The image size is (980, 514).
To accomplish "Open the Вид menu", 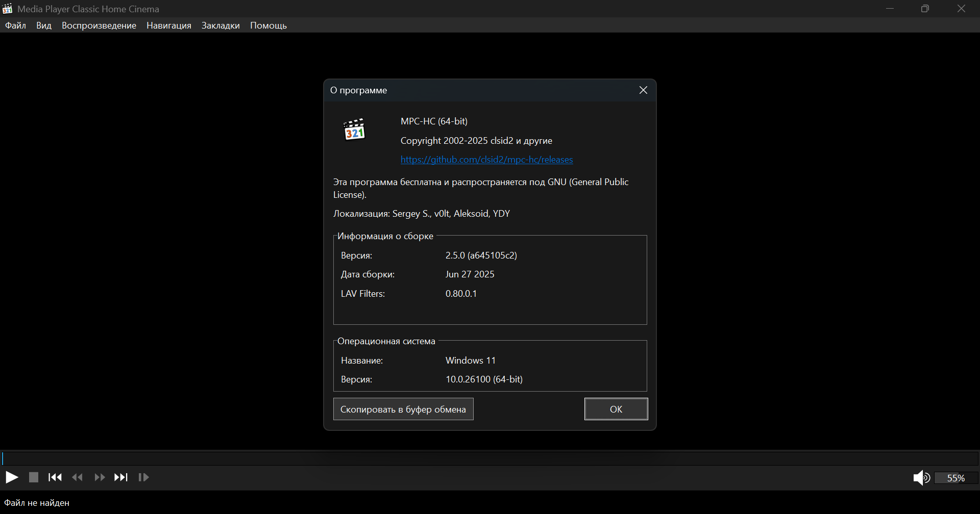I will [x=44, y=25].
